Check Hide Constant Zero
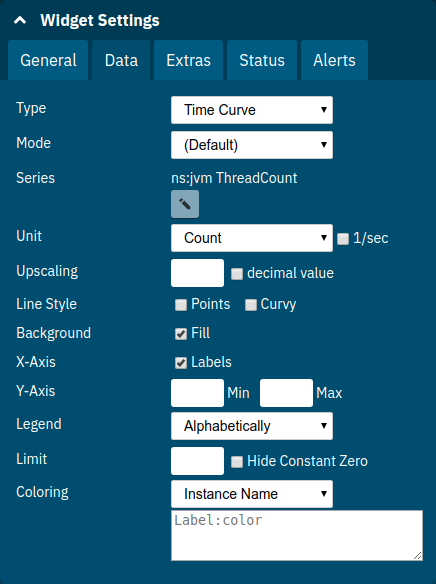Viewport: 436px width, 584px height. pyautogui.click(x=237, y=462)
